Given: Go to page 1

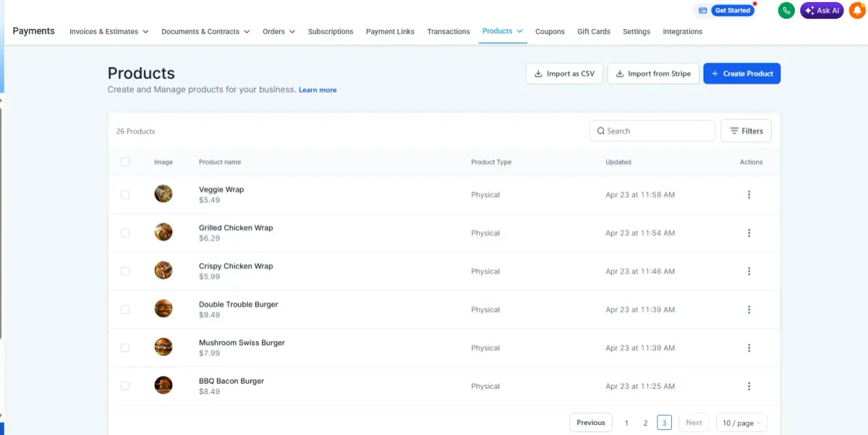Looking at the screenshot, I should pos(626,423).
